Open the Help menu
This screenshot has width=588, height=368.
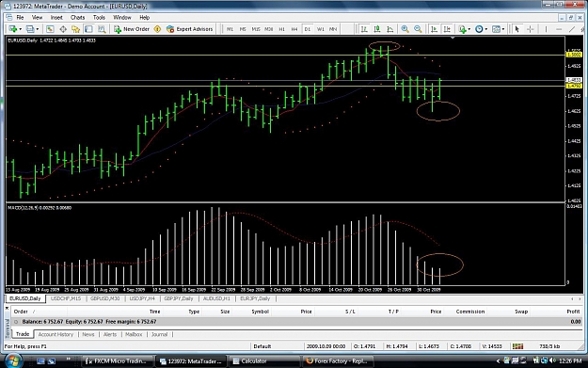[144, 17]
